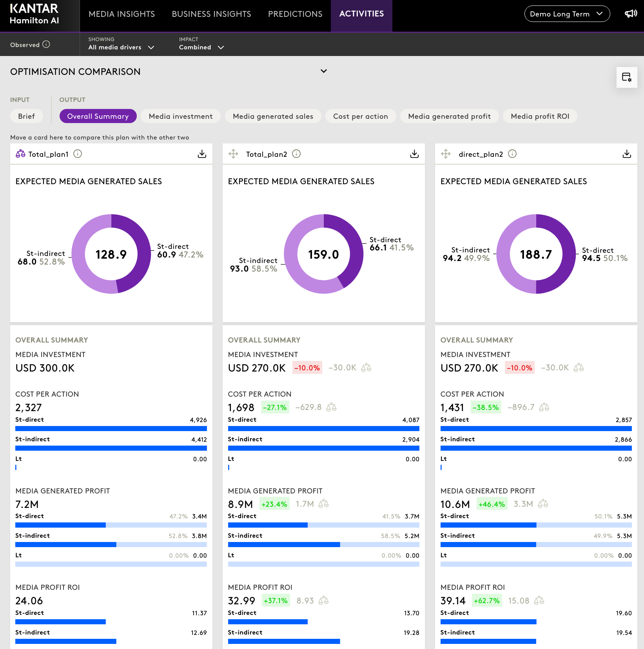This screenshot has width=644, height=649.
Task: Open the Predictions tab
Action: [295, 14]
